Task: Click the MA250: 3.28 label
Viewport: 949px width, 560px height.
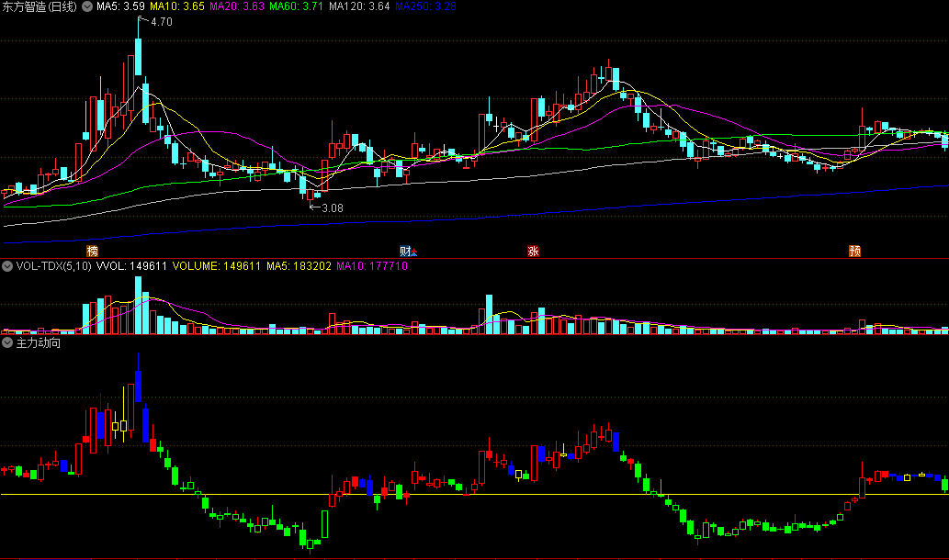Action: pos(425,6)
